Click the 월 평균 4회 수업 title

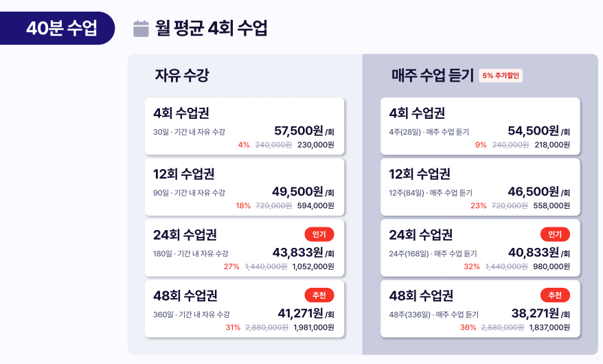click(211, 28)
